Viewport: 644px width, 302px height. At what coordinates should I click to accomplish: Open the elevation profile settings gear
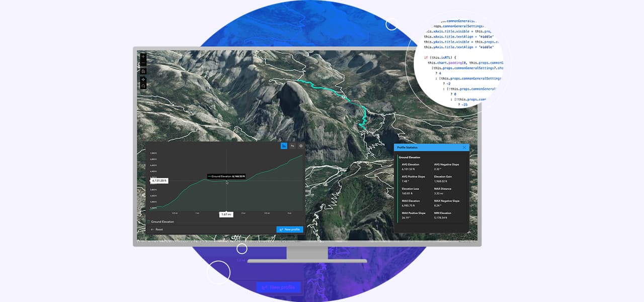tap(300, 146)
